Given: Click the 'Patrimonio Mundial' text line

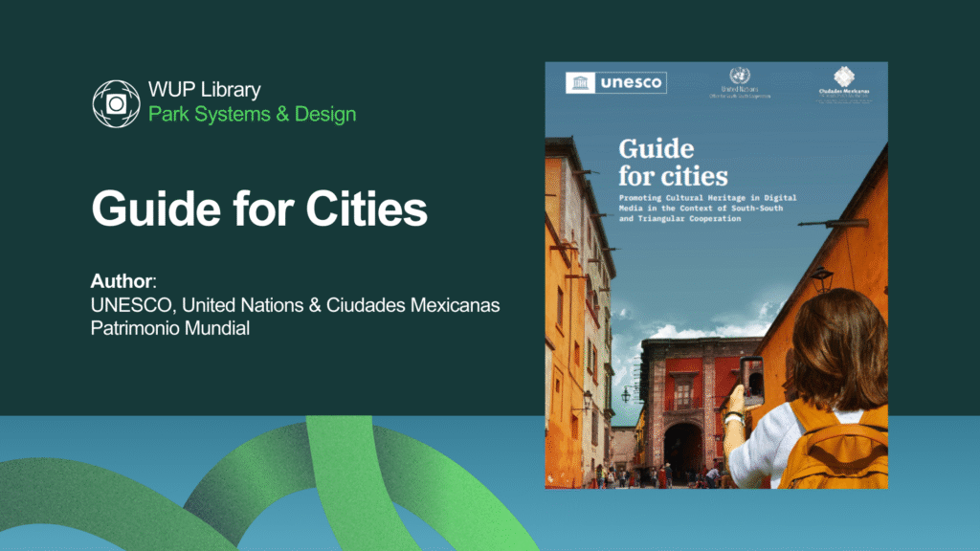Looking at the screenshot, I should pos(170,328).
